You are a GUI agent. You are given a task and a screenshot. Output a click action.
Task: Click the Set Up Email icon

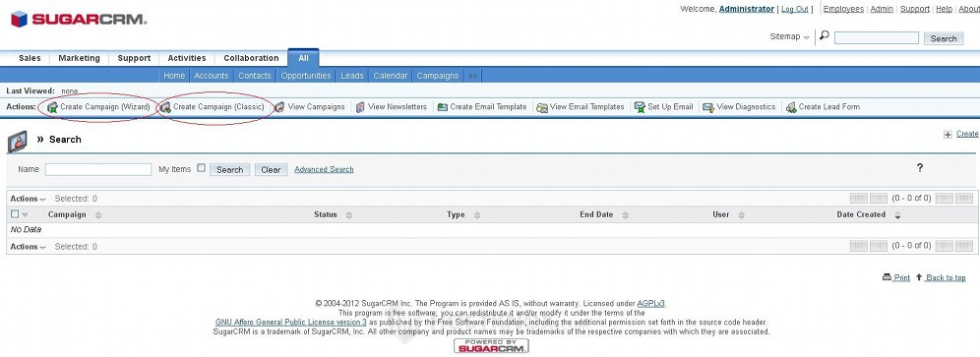(640, 107)
